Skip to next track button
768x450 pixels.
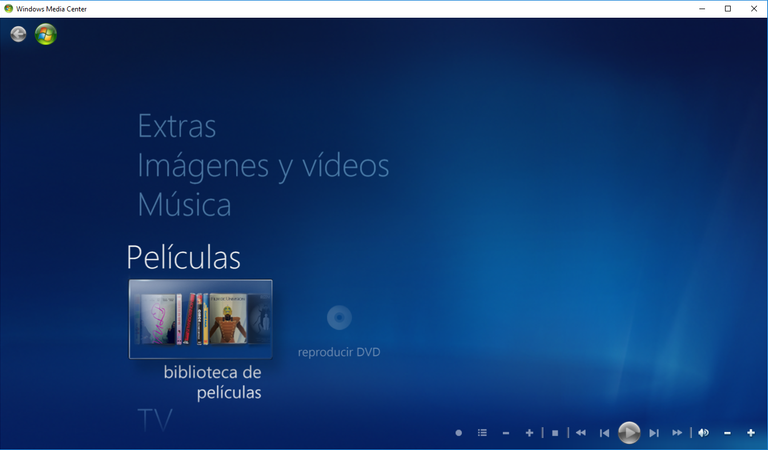click(x=654, y=433)
